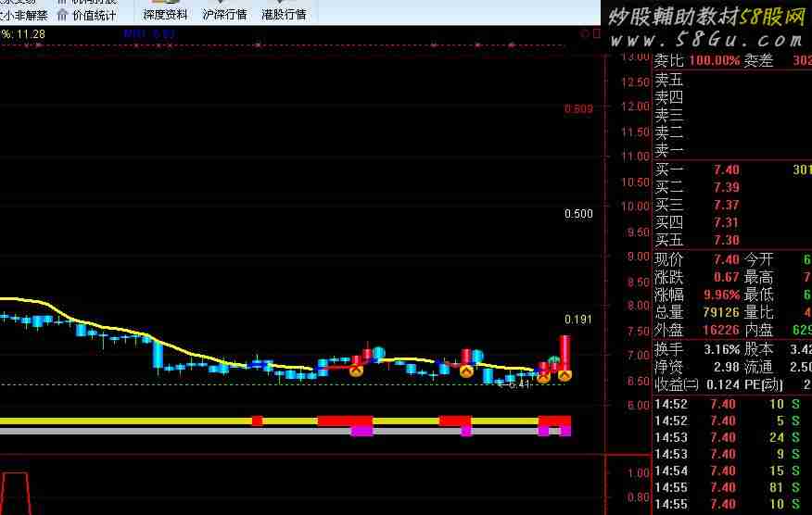Select the 0.191 Fibonacci level label
The height and width of the screenshot is (515, 812).
tap(577, 320)
